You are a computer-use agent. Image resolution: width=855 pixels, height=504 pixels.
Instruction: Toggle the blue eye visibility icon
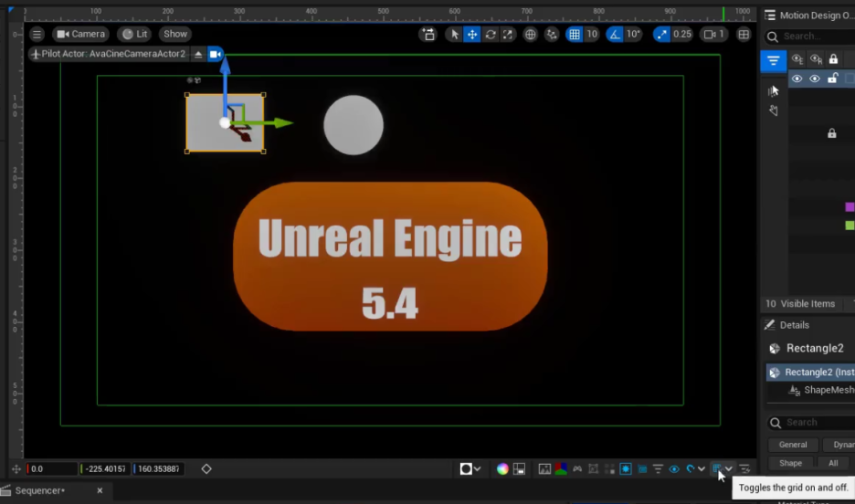pyautogui.click(x=674, y=468)
